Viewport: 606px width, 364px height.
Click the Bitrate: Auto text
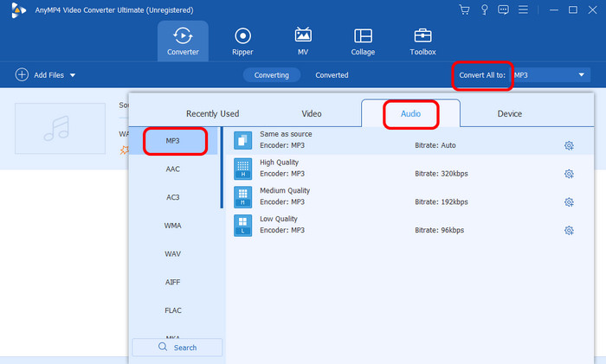[435, 145]
